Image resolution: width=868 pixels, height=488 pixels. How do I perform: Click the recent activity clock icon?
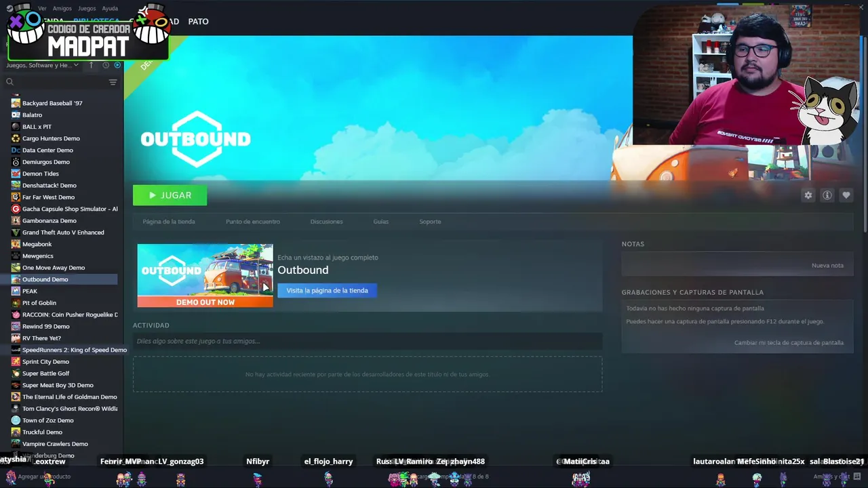[x=106, y=65]
